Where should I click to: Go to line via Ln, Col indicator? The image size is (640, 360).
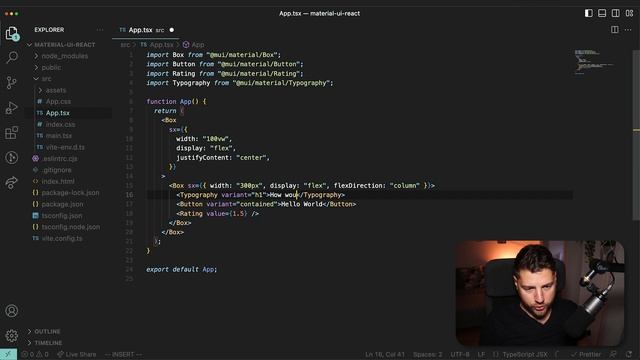(385, 354)
